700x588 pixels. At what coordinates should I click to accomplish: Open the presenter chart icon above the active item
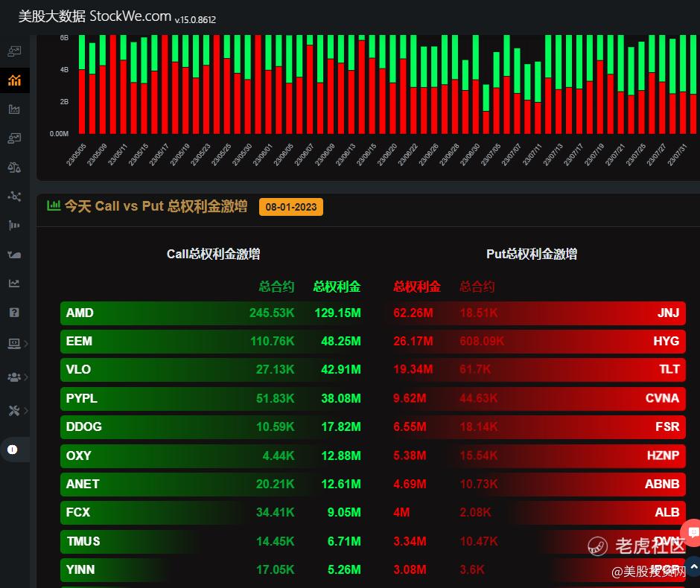tap(14, 51)
